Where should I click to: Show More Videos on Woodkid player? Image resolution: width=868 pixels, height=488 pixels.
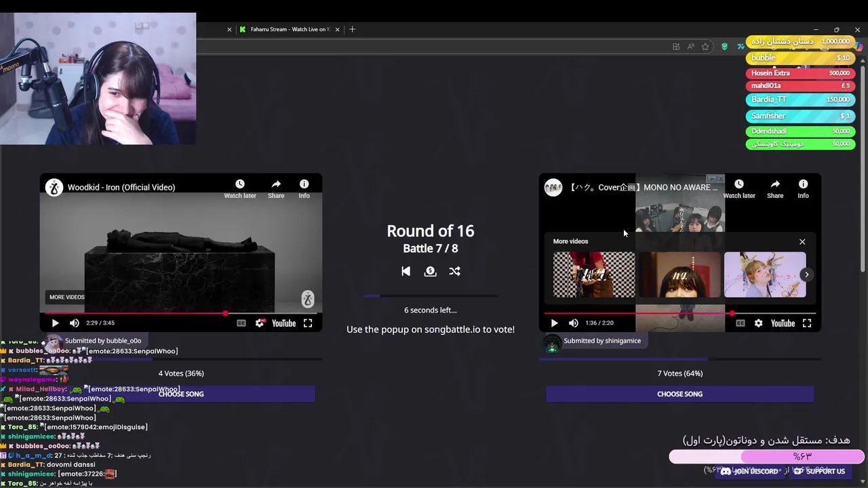click(x=66, y=297)
